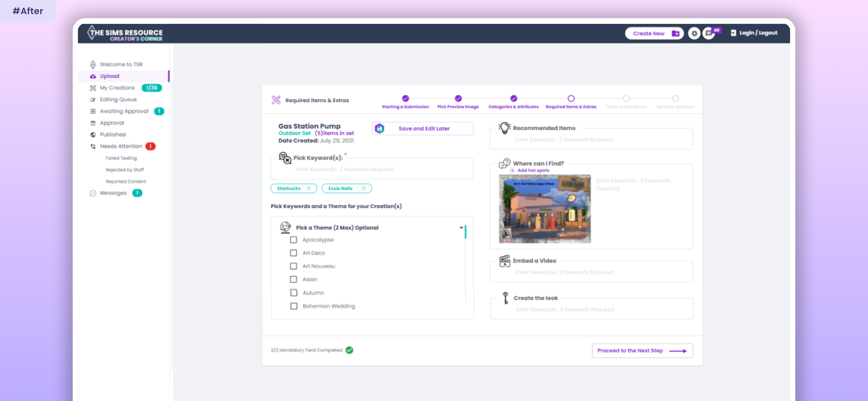Collapse the Pick a Theme dropdown arrow

(461, 228)
